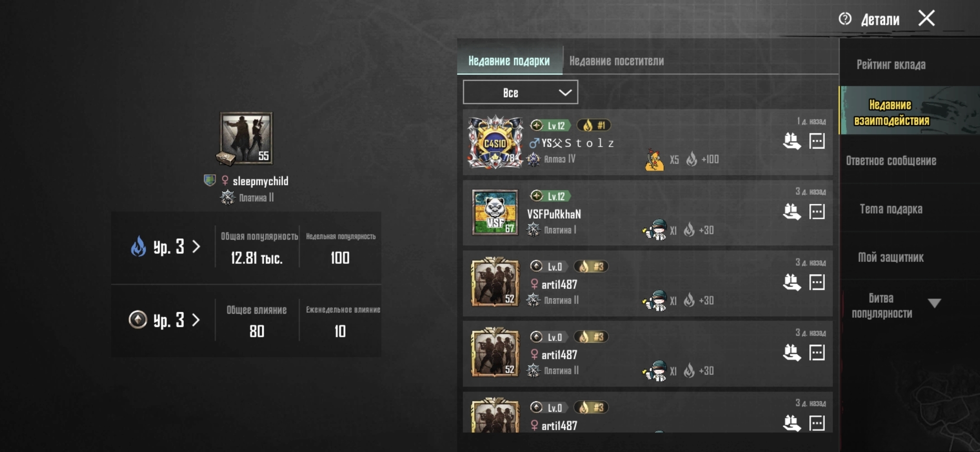Open message icon on second arti1487 row

[817, 353]
